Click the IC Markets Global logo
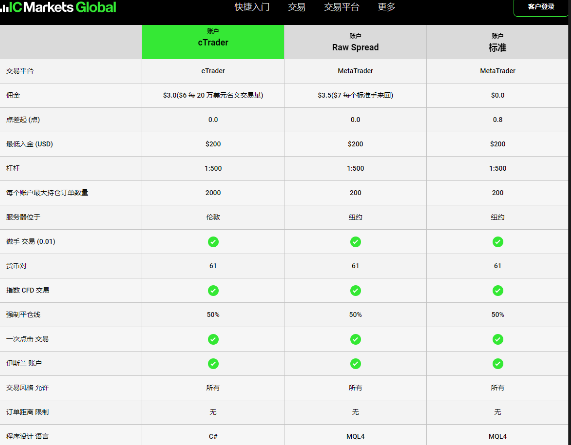 point(58,7)
